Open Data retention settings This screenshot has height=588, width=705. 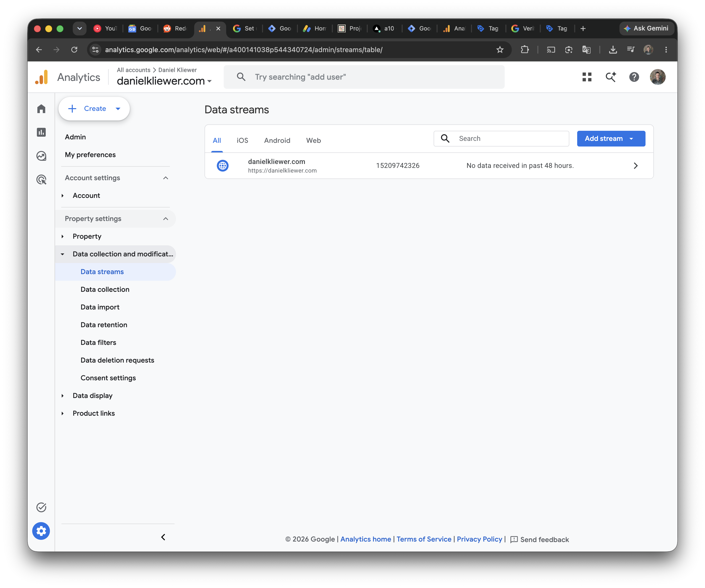click(x=104, y=325)
